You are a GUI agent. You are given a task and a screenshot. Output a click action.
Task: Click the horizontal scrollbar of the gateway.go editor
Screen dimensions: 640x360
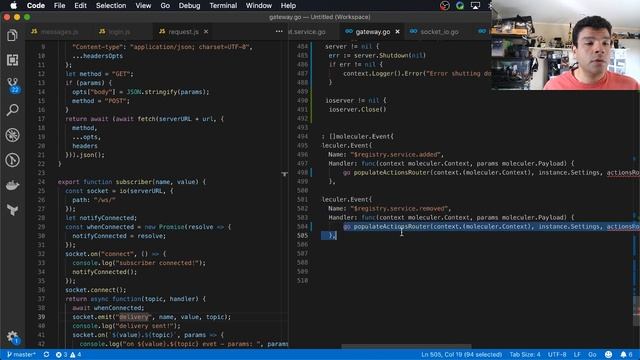(406, 346)
